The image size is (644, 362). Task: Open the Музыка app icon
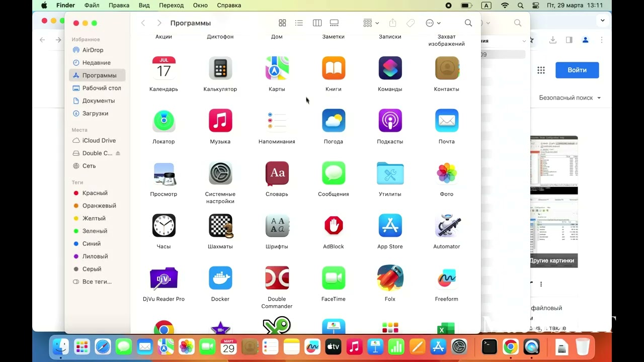(x=220, y=121)
